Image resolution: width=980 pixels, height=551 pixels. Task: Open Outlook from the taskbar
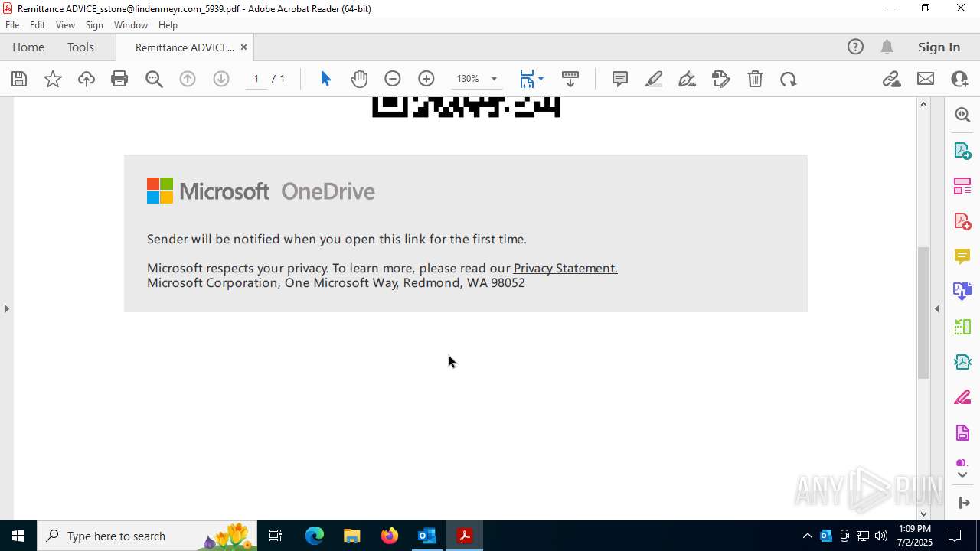coord(426,536)
